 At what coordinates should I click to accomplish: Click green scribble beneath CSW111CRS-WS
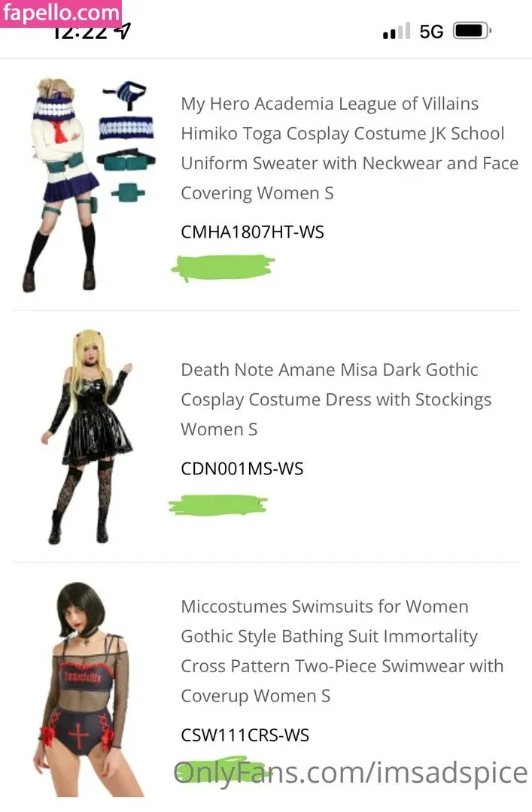tap(222, 772)
